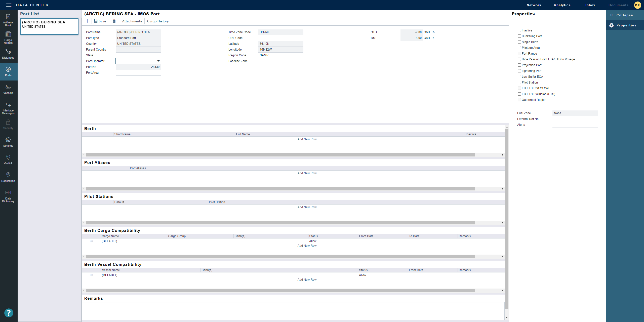
Task: Open the Cargo History tab
Action: point(158,21)
